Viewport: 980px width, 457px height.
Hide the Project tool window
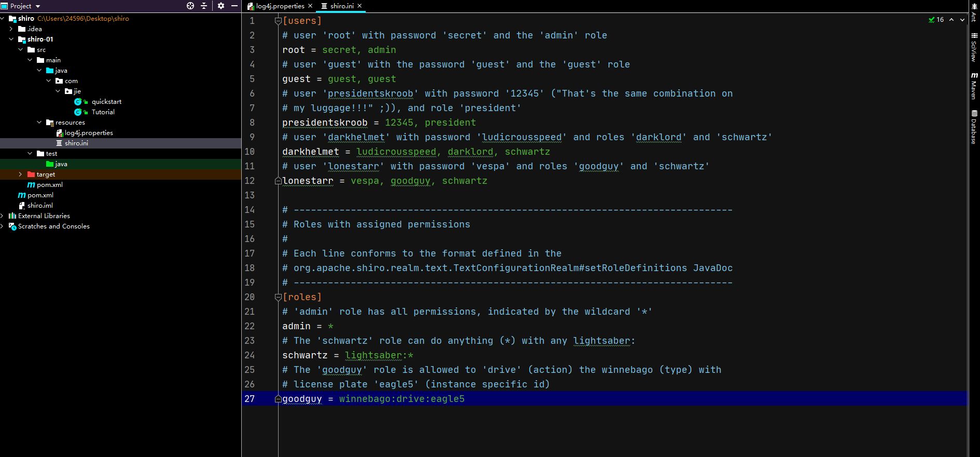pyautogui.click(x=234, y=6)
